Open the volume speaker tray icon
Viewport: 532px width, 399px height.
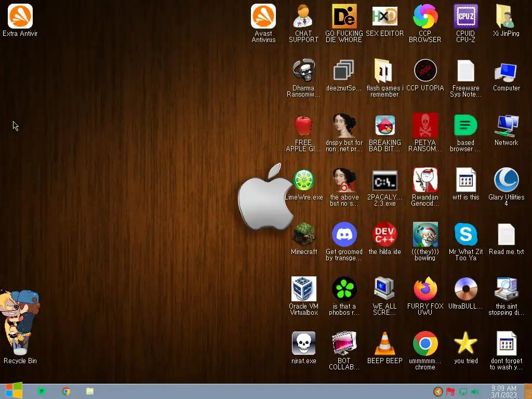tap(475, 392)
